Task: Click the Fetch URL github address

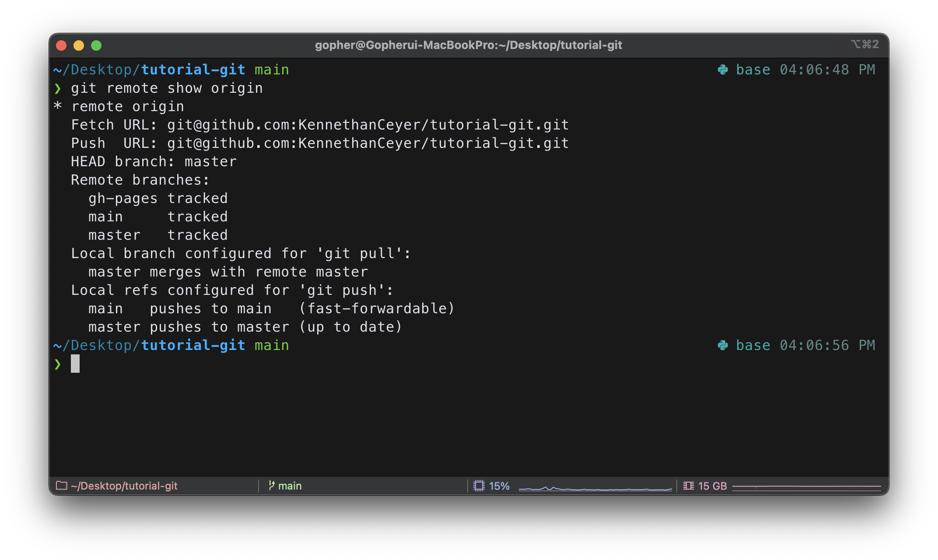Action: 367,125
